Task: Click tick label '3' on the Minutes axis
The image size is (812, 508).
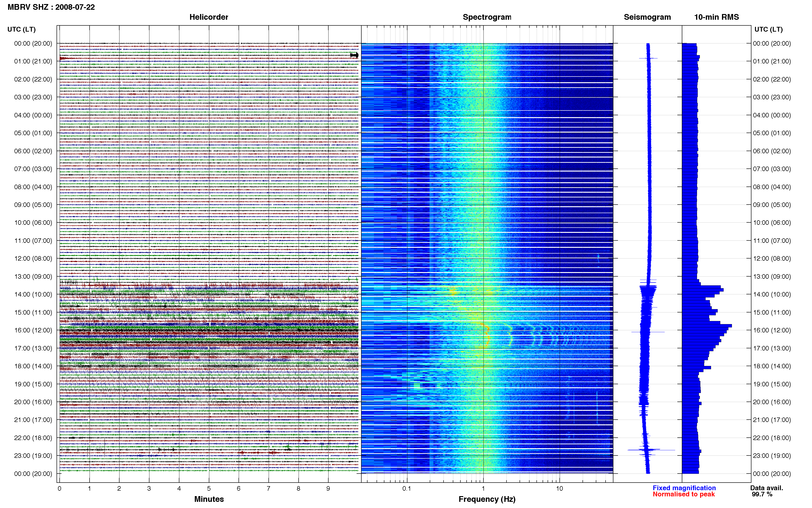Action: pos(149,489)
